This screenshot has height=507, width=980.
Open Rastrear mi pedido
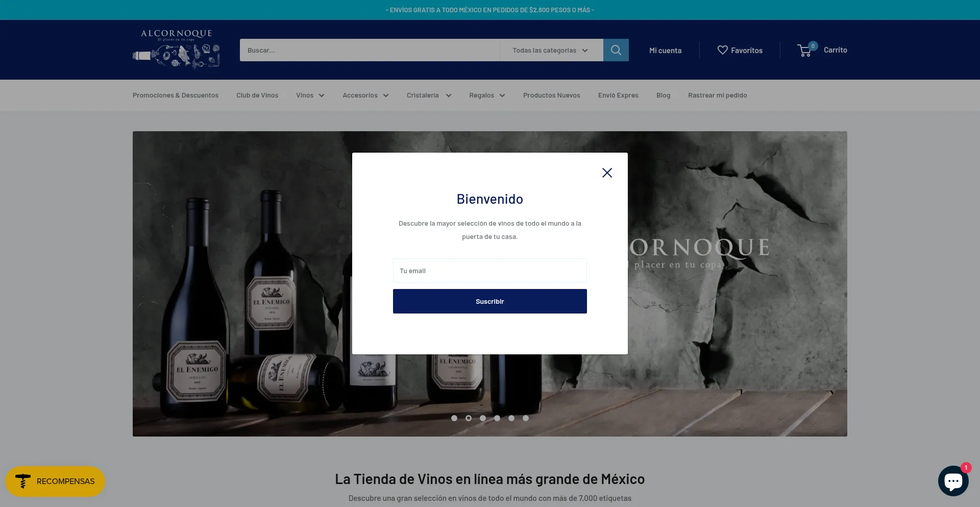pyautogui.click(x=717, y=95)
